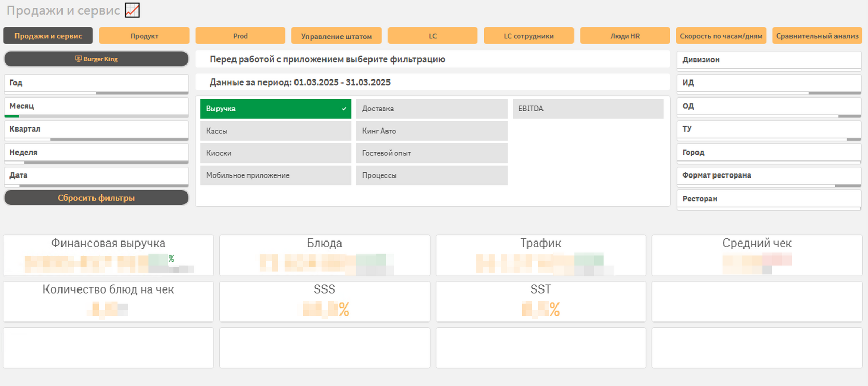Click the Перед работой с приложением notice
868x386 pixels.
pyautogui.click(x=328, y=59)
